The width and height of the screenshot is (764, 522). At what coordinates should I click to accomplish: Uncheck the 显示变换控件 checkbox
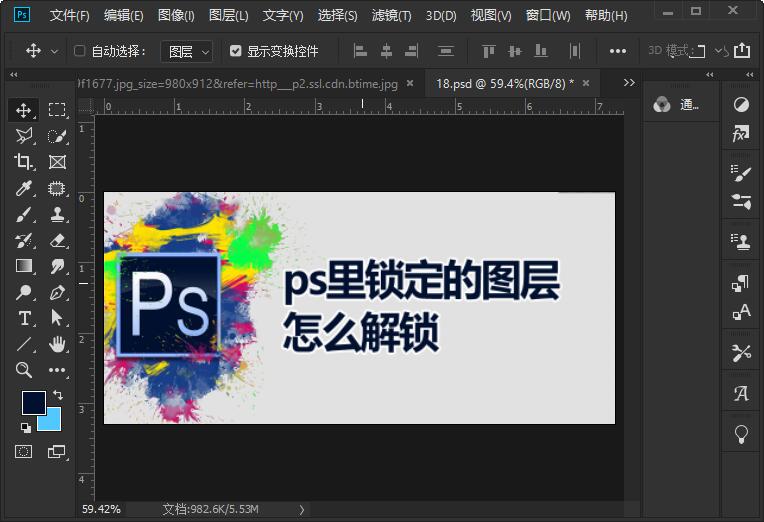click(235, 51)
